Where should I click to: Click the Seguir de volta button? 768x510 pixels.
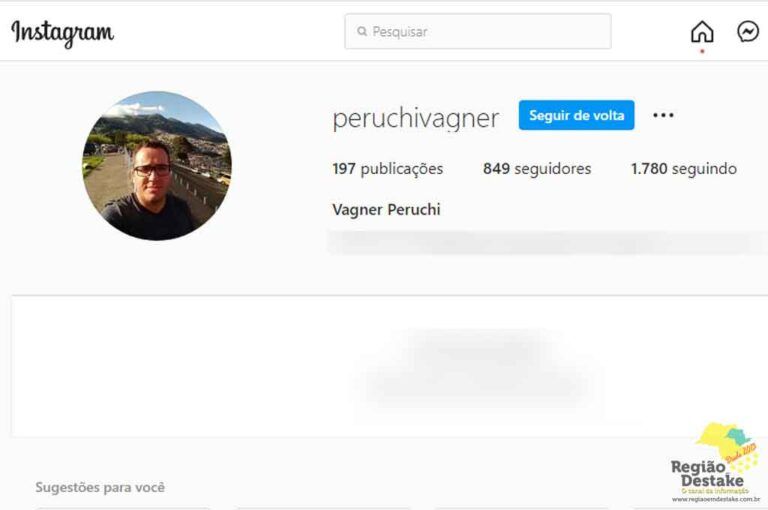pyautogui.click(x=576, y=115)
